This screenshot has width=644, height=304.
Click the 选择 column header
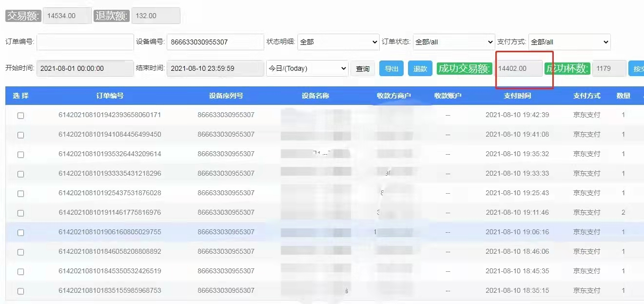(x=20, y=96)
